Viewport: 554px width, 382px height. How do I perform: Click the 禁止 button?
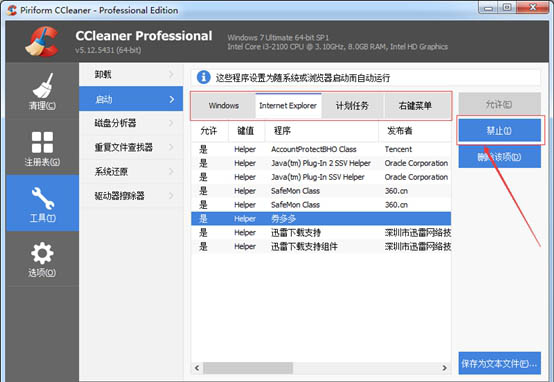(499, 130)
